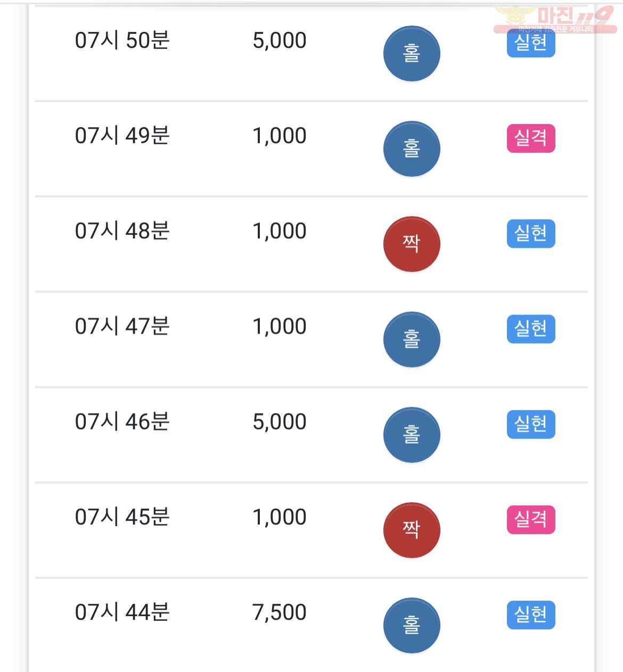Select the 07시 47분 time label
Screen dimensions: 623x672
pos(122,326)
